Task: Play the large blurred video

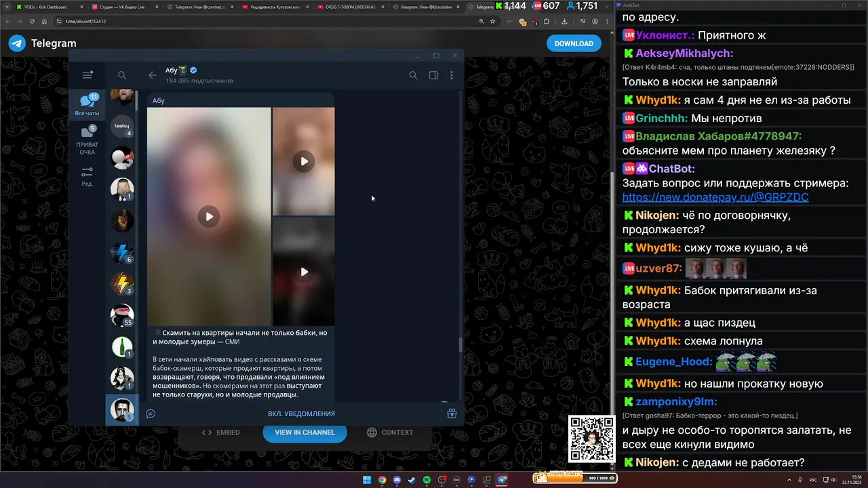Action: tap(209, 216)
